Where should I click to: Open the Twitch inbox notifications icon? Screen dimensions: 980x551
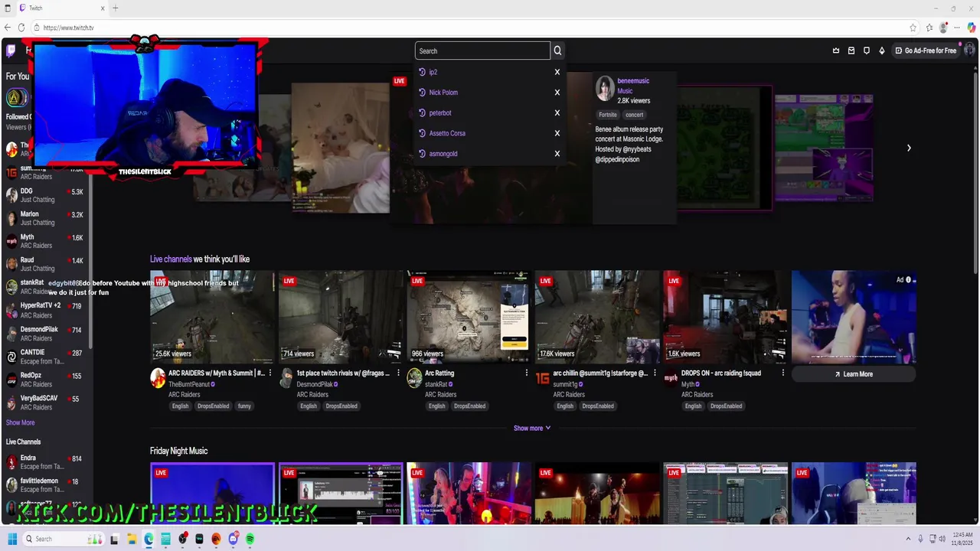pos(851,51)
